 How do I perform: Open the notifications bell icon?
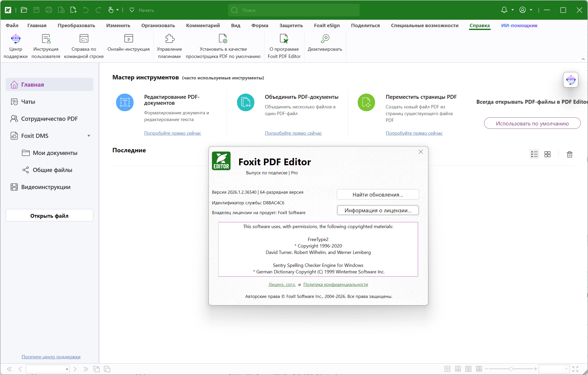pos(504,10)
